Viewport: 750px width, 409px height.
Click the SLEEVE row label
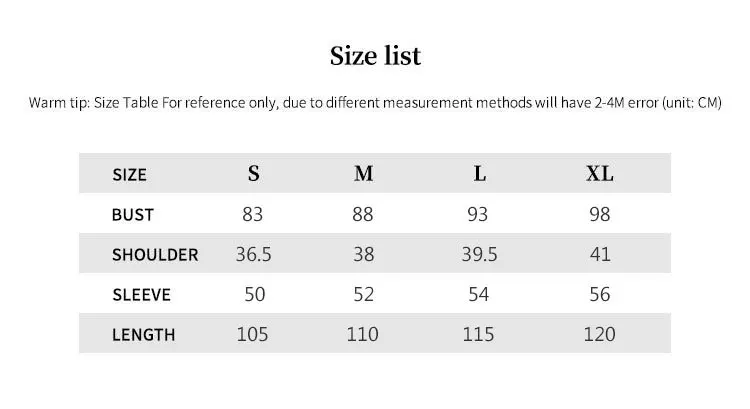point(142,295)
